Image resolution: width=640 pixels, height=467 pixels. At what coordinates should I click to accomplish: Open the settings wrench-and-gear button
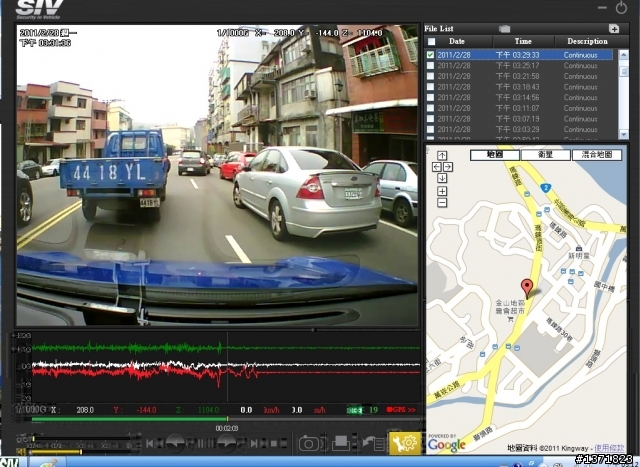(x=405, y=443)
